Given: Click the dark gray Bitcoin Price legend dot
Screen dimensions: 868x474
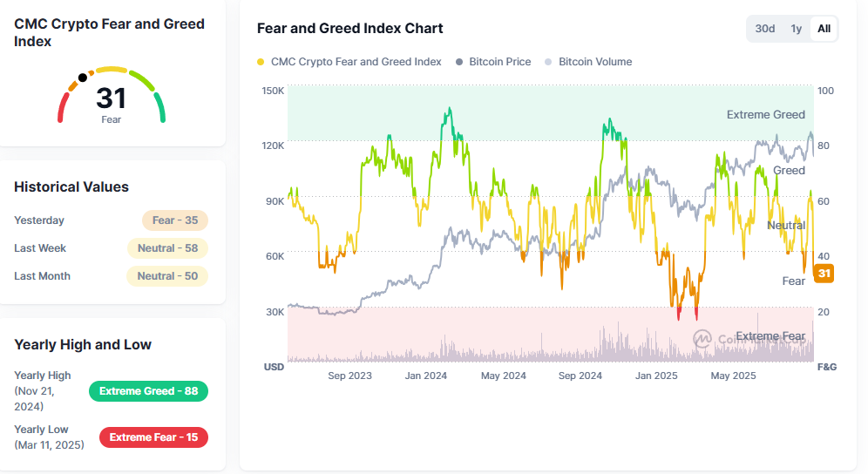Looking at the screenshot, I should [459, 62].
